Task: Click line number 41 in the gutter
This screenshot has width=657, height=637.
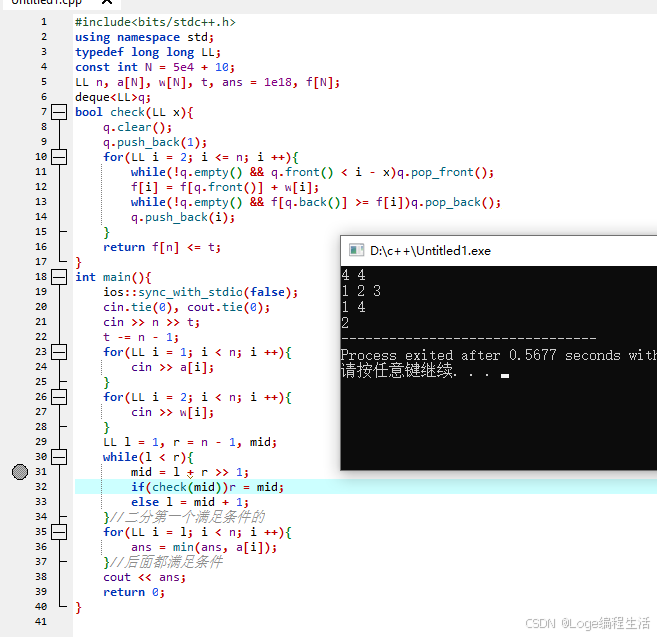Action: click(x=41, y=622)
